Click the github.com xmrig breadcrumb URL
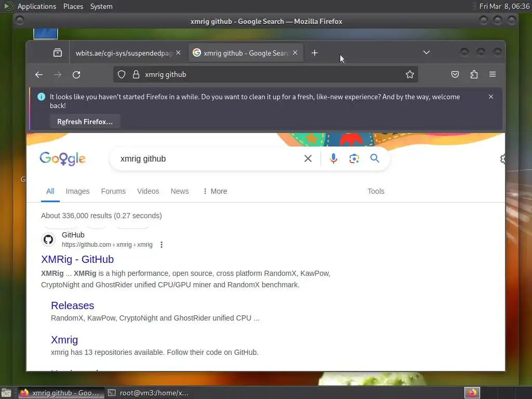The height and width of the screenshot is (399, 532). [107, 245]
